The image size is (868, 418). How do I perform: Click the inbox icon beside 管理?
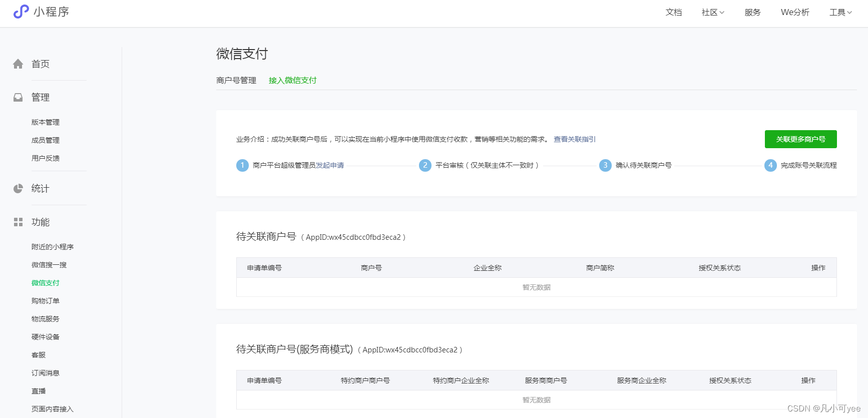click(18, 97)
